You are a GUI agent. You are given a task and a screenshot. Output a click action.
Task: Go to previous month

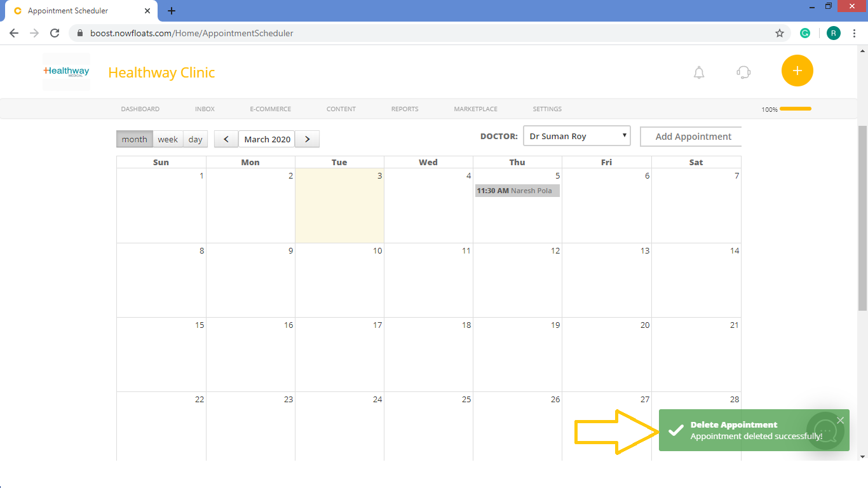tap(226, 139)
